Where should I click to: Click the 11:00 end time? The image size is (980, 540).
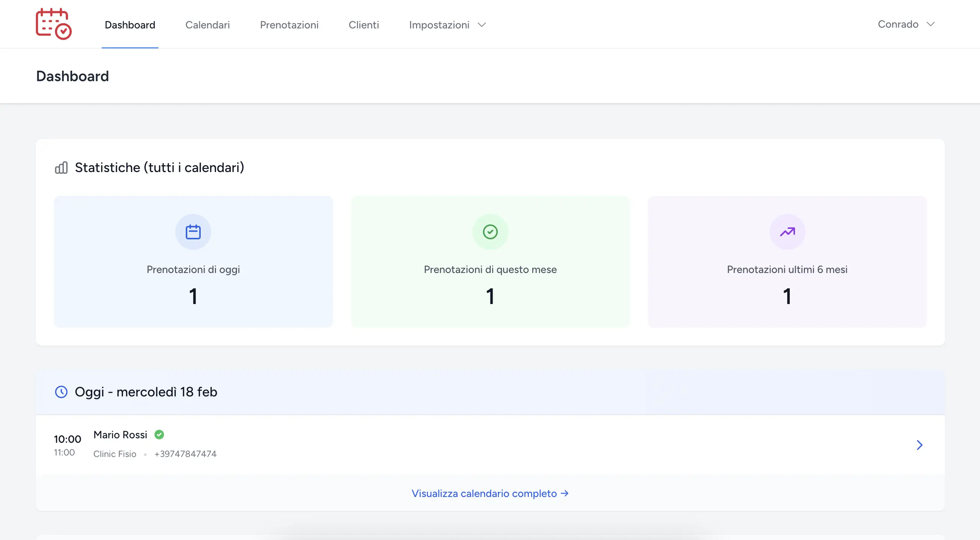click(x=64, y=452)
